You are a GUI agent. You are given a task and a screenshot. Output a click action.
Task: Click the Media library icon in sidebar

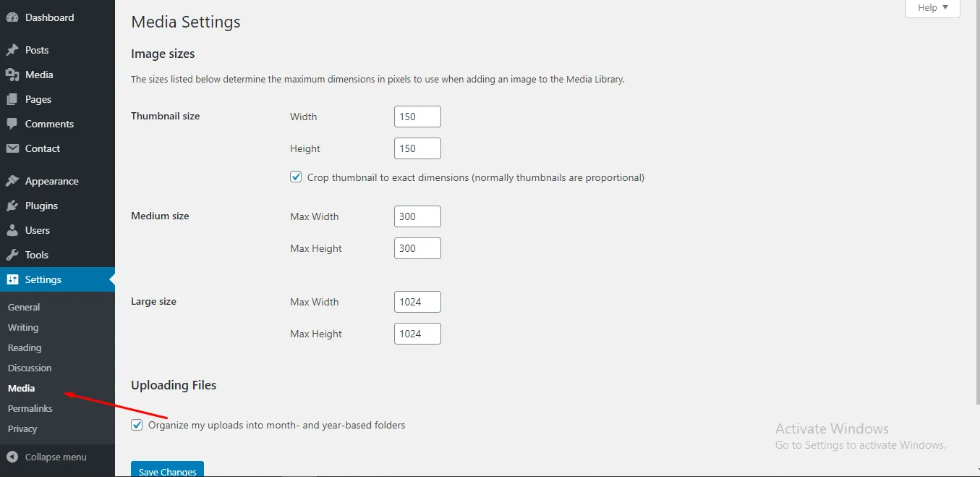(12, 75)
